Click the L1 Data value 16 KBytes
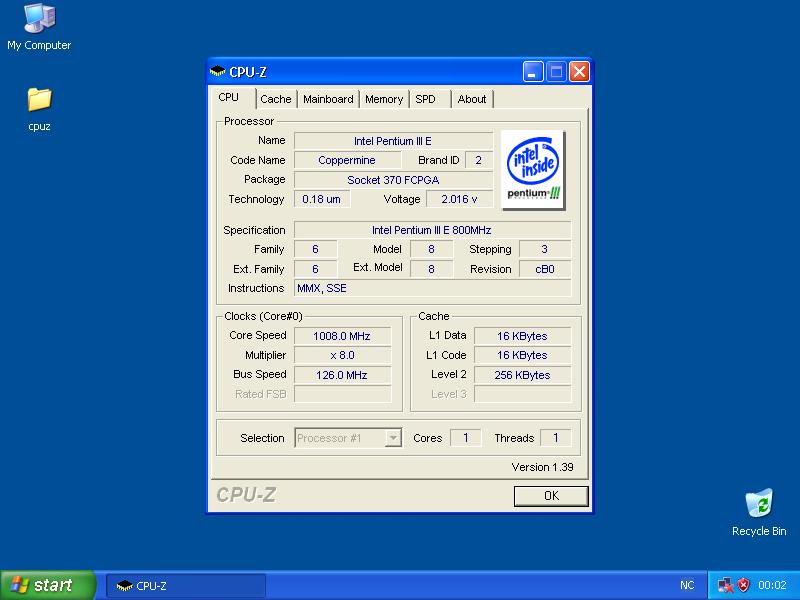The width and height of the screenshot is (800, 600). (522, 336)
